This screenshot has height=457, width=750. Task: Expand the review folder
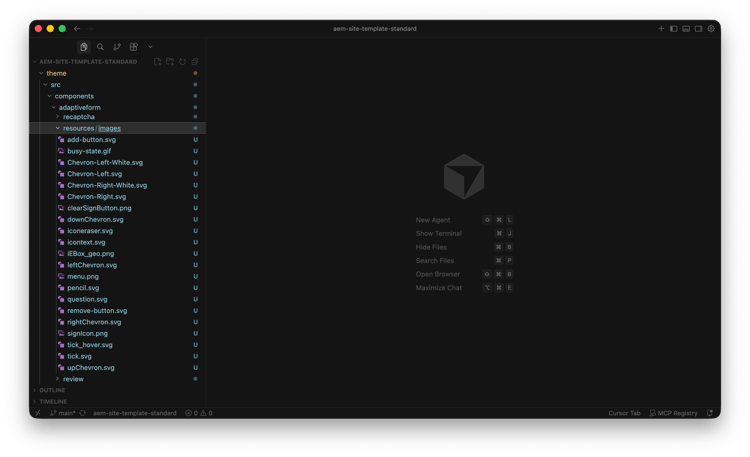click(58, 379)
